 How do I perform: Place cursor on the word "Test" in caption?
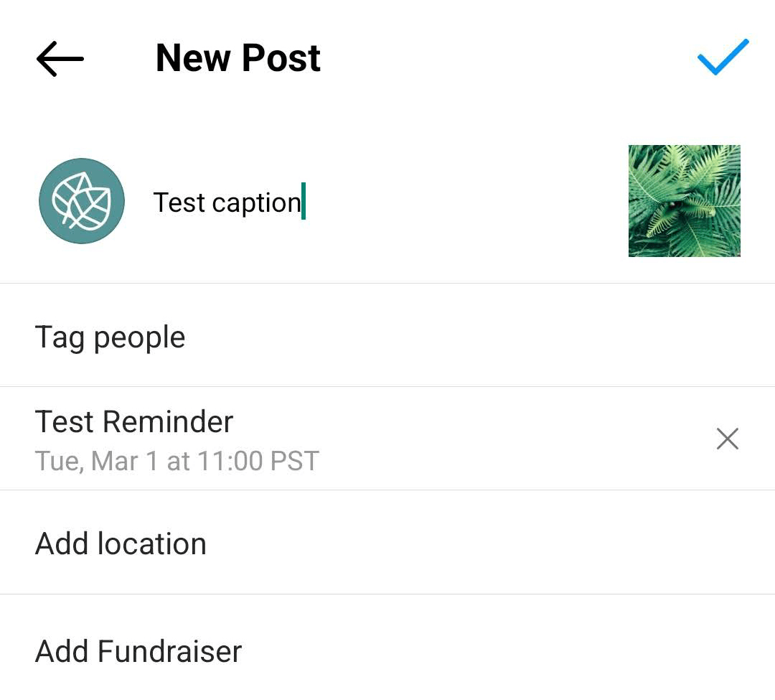[179, 202]
